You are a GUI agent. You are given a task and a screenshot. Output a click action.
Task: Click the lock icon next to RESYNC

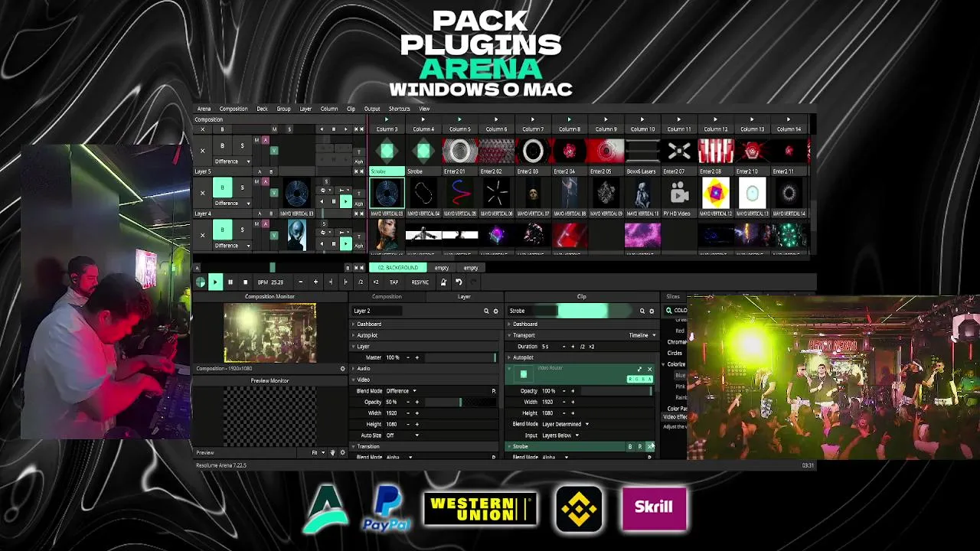[x=443, y=282]
